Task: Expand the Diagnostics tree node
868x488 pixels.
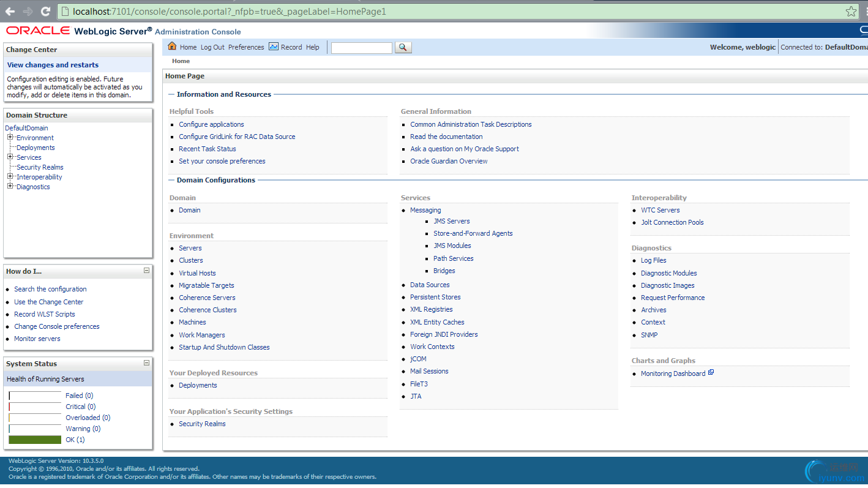Action: 10,186
